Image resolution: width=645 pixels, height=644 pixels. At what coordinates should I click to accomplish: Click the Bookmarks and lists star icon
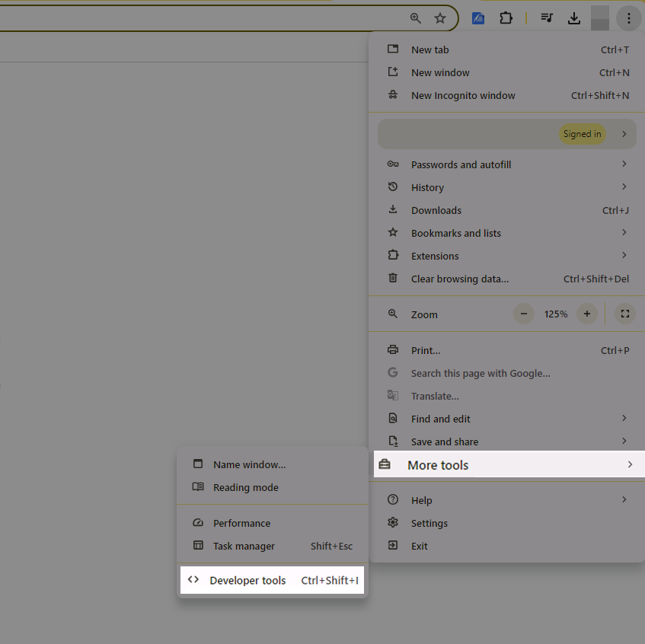click(x=393, y=232)
